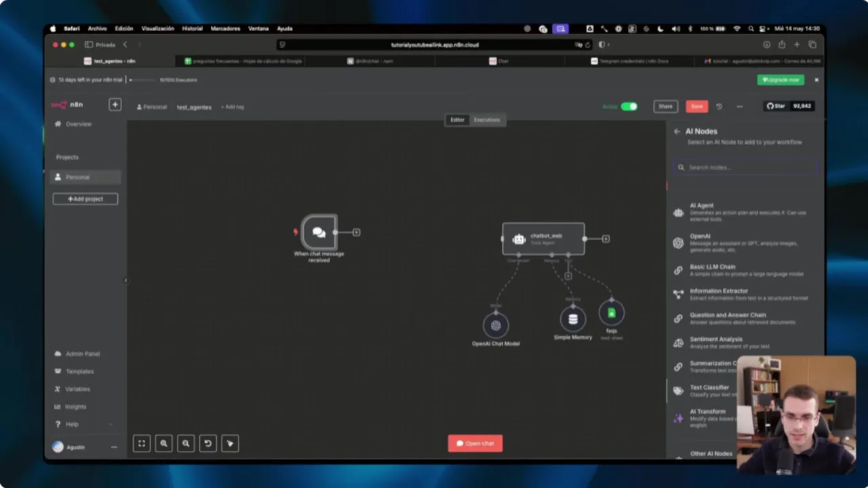Viewport: 868px width, 488px height.
Task: Add the Sentiment Analysis node
Action: click(745, 343)
